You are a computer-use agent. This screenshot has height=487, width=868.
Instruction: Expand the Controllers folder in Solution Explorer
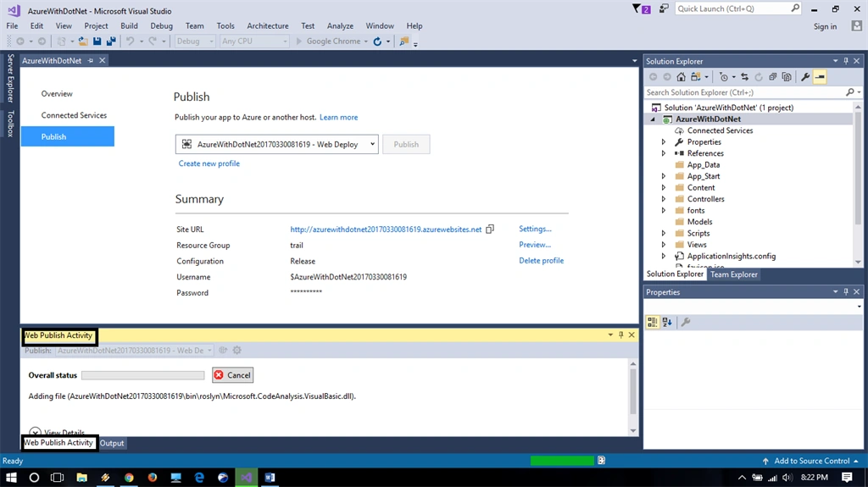click(663, 199)
